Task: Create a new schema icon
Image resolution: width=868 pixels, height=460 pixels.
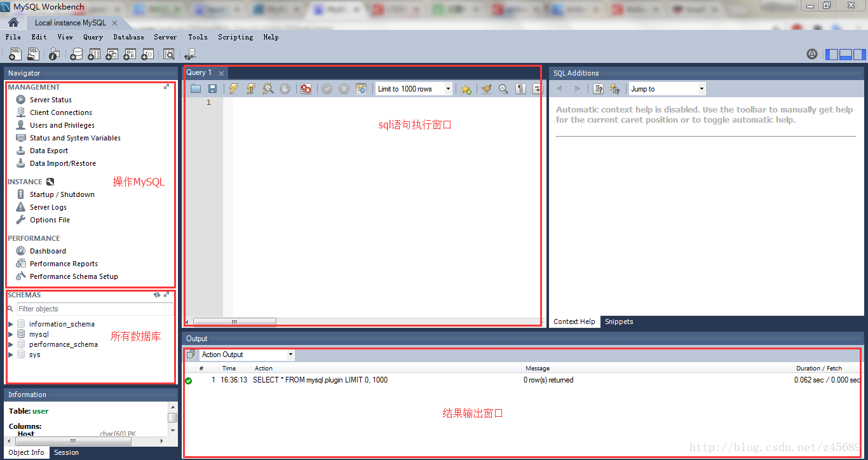Action: pos(76,55)
